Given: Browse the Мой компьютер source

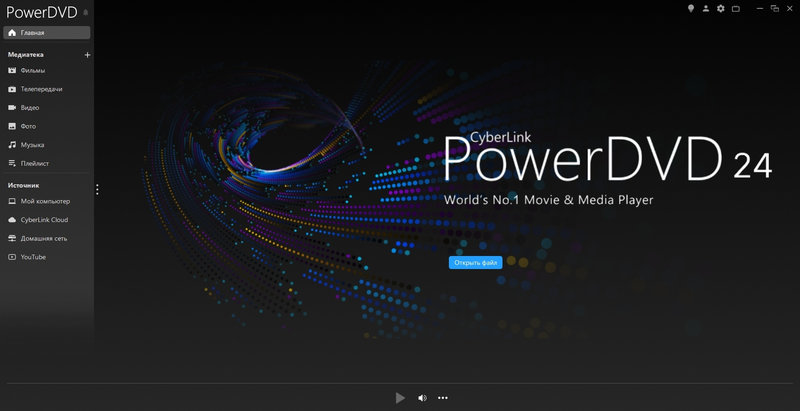Looking at the screenshot, I should point(47,201).
